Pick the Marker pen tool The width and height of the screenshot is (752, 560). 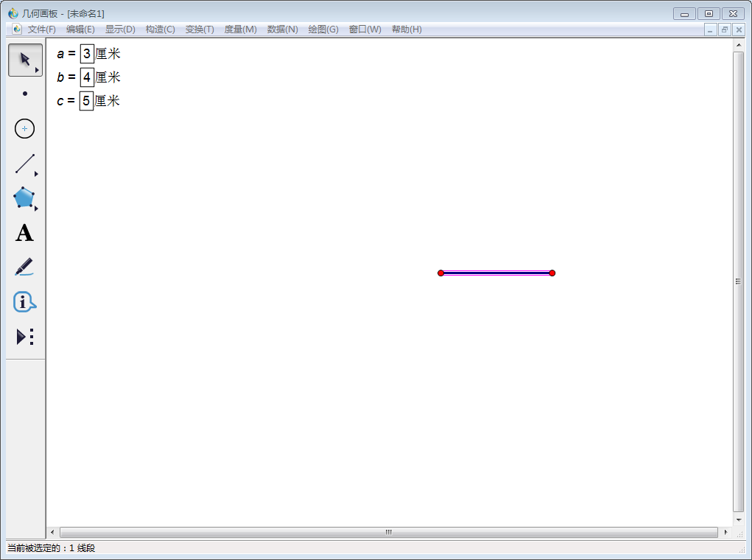point(24,267)
